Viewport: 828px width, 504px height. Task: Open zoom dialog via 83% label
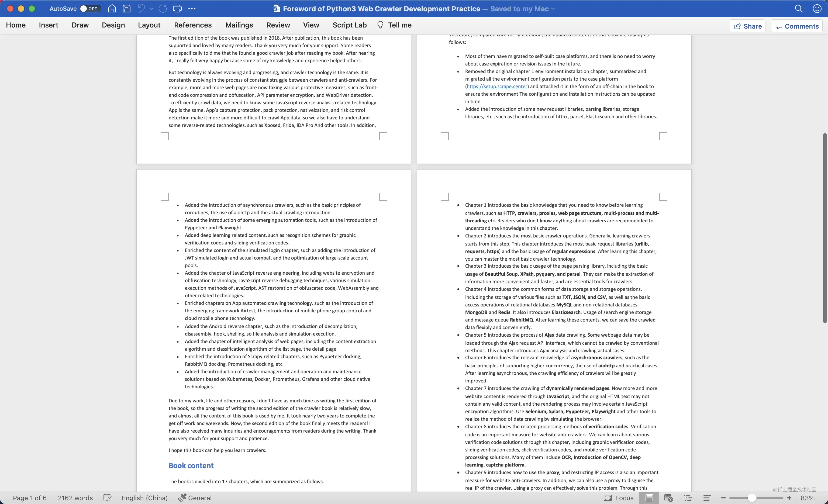pos(807,498)
